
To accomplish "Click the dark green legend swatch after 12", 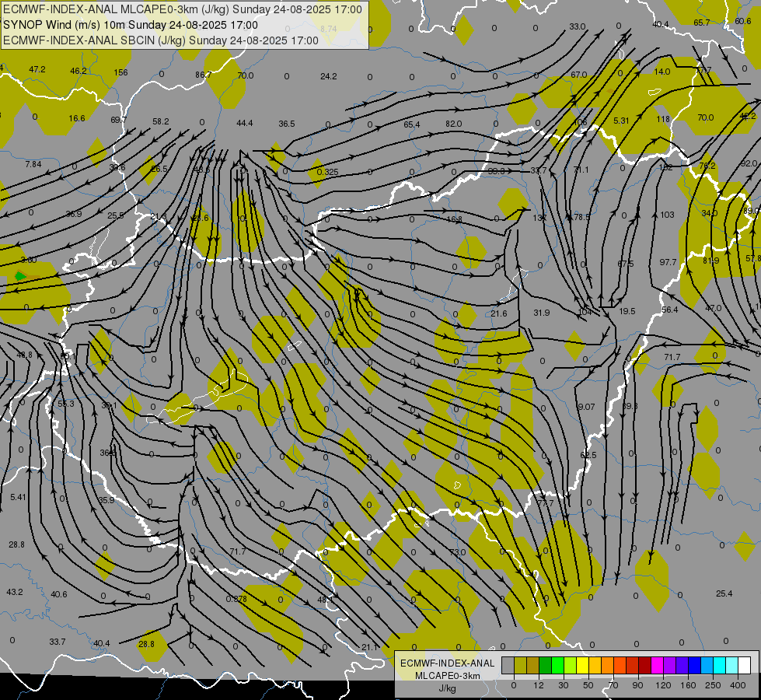I will point(545,666).
